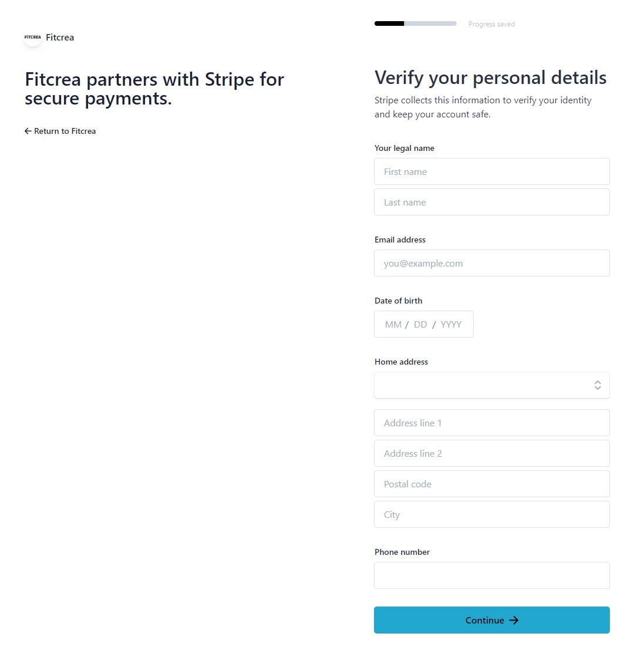Click the Email address input
Image resolution: width=644 pixels, height=647 pixels.
pos(492,263)
